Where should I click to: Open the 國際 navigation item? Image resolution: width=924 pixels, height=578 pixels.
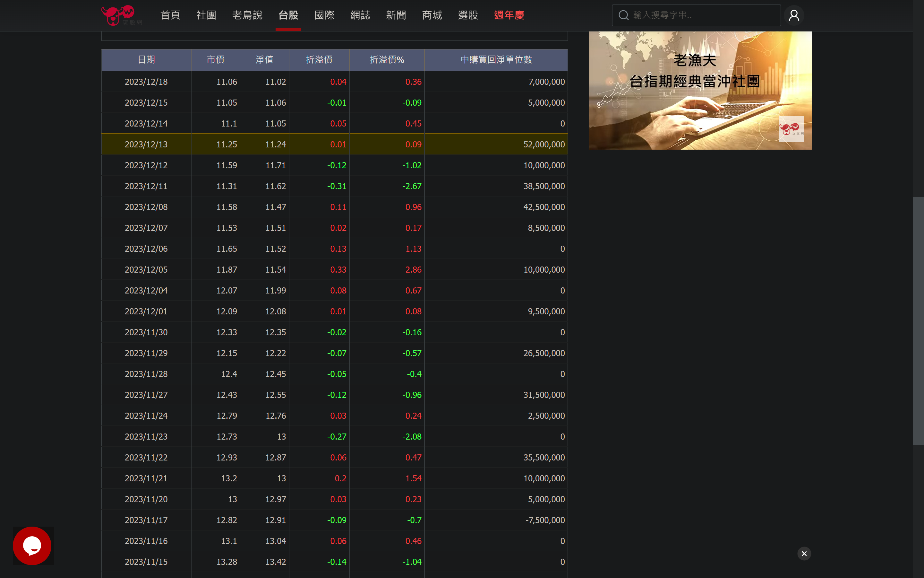coord(325,15)
